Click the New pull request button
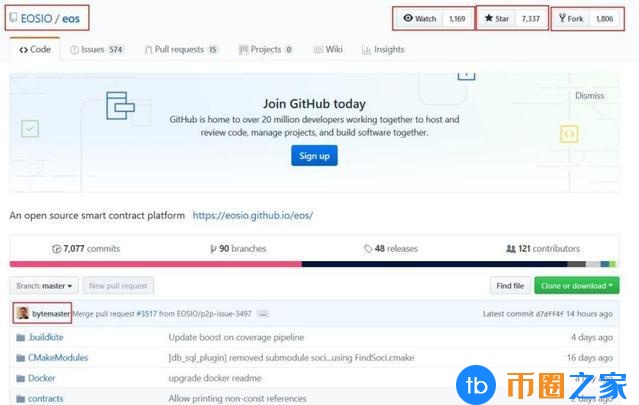The image size is (639, 405). [118, 286]
